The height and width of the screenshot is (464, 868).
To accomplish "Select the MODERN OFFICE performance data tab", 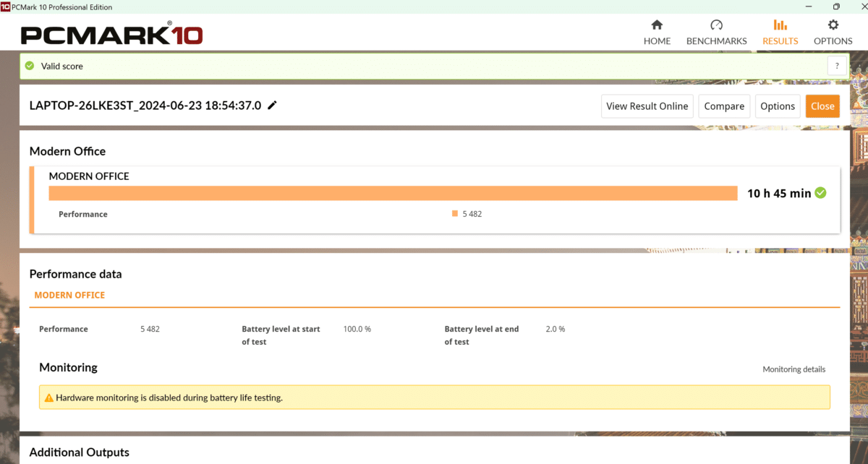I will (x=69, y=295).
